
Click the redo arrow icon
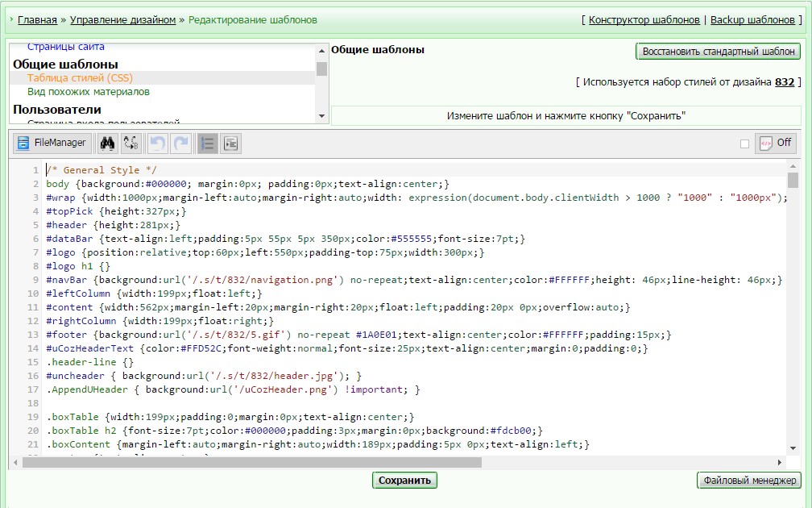coord(180,143)
